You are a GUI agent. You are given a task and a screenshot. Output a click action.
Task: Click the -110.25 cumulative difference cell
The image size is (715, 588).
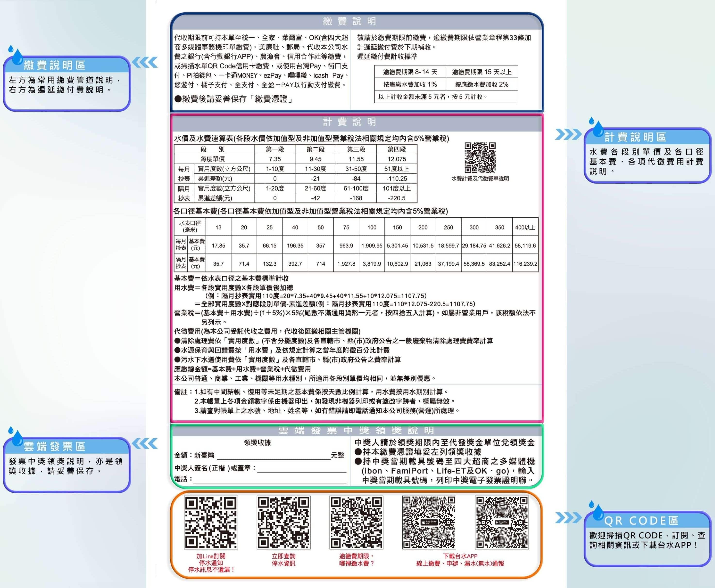point(397,179)
